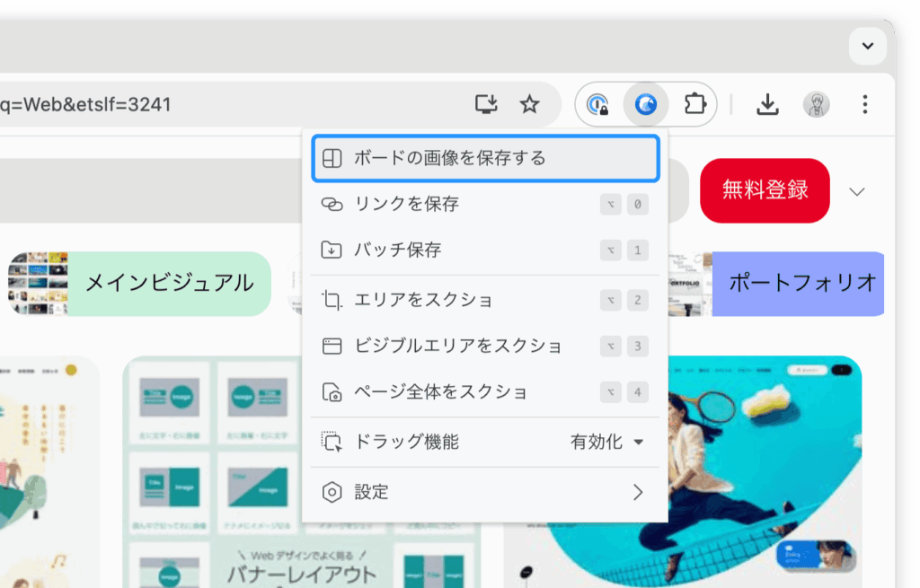Click the install app icon in address bar
Screen dimensions: 920x588
pos(486,105)
